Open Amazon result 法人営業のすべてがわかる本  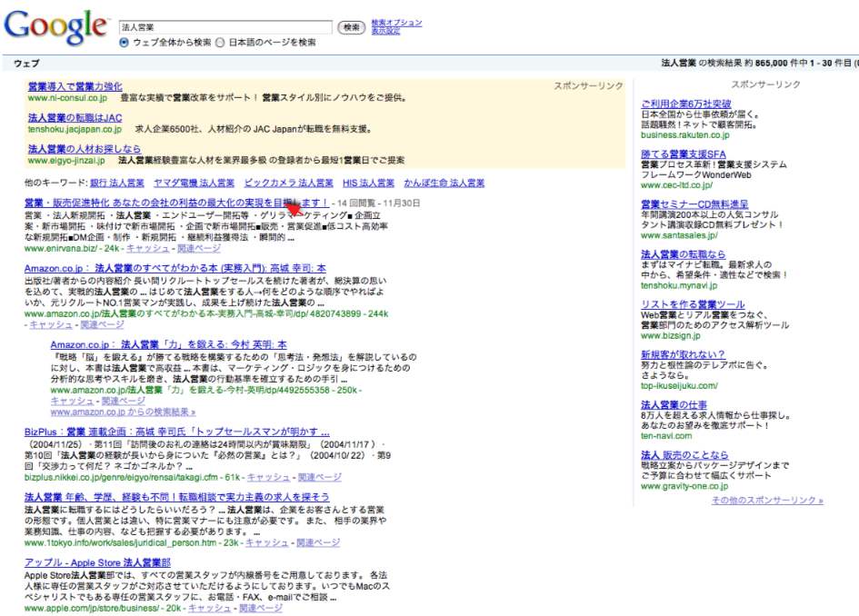coord(175,268)
